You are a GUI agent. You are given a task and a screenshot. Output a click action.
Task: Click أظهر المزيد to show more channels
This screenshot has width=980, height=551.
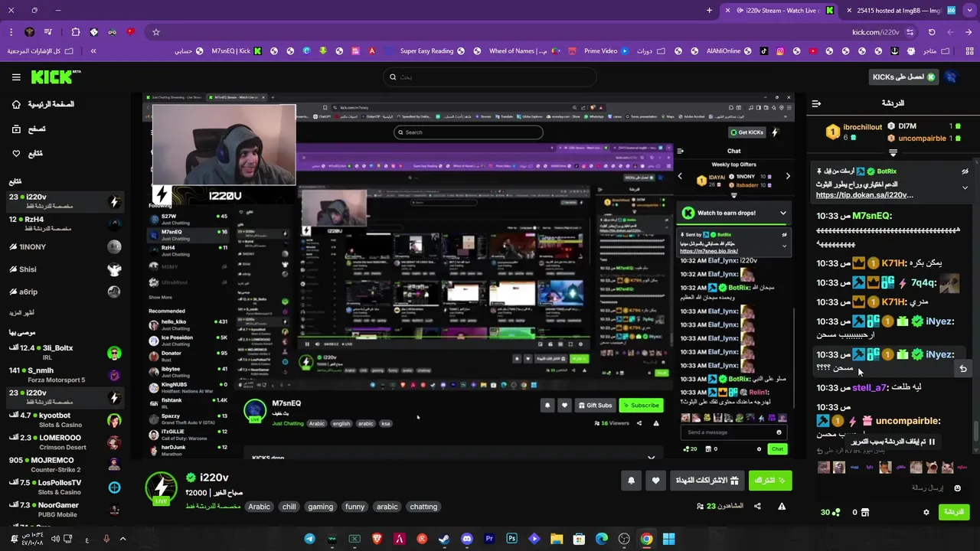coord(21,313)
